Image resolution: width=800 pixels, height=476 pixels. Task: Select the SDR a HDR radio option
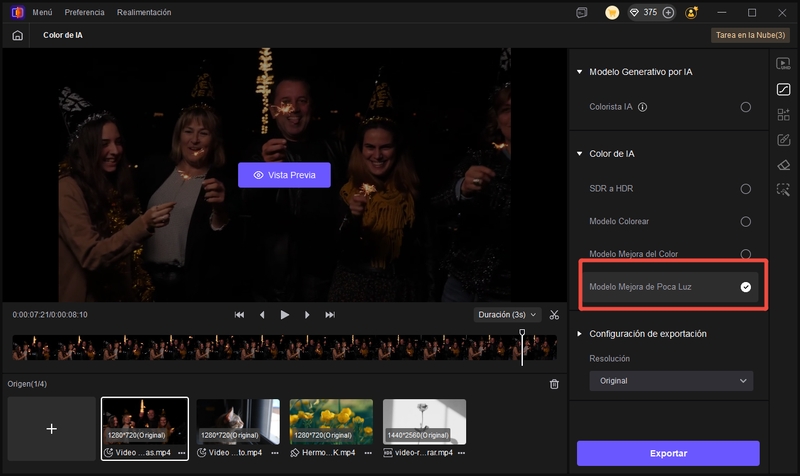tap(745, 188)
